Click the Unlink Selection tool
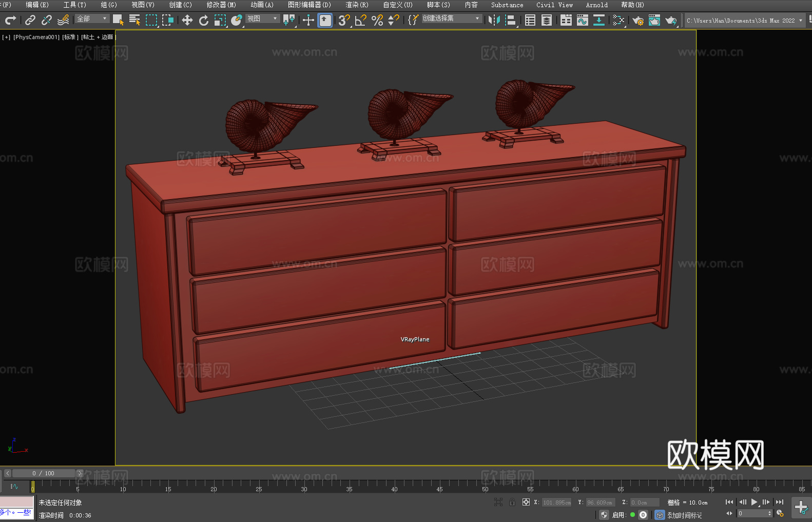 47,20
